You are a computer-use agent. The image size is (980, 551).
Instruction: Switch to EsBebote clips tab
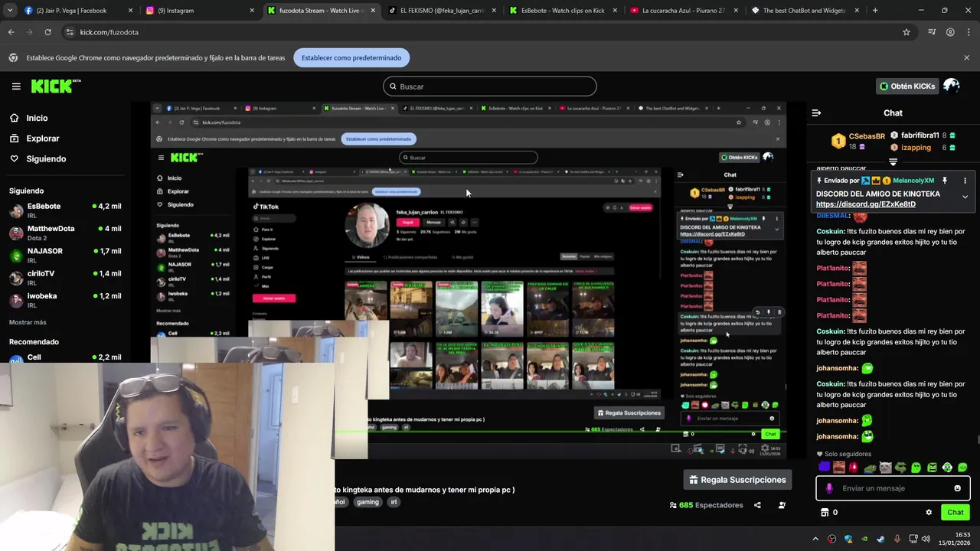[x=563, y=11]
